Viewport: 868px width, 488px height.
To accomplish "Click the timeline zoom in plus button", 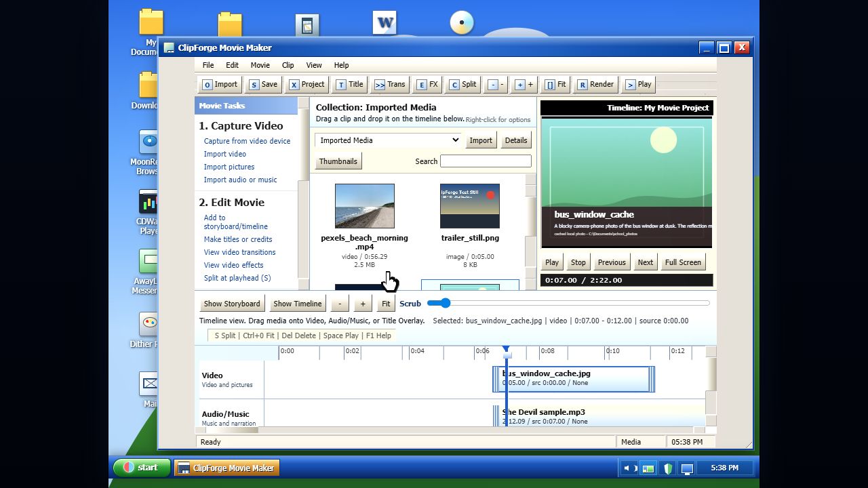I will (363, 304).
